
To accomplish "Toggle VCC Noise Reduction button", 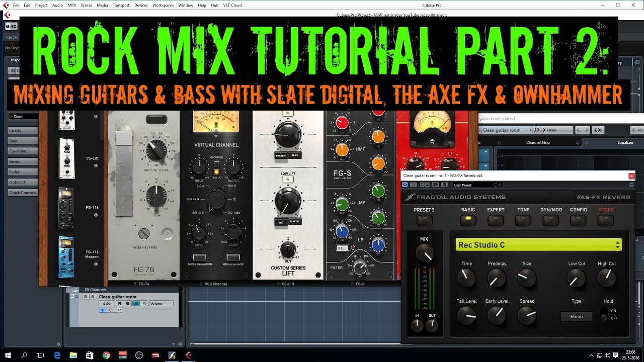I will pos(200,257).
